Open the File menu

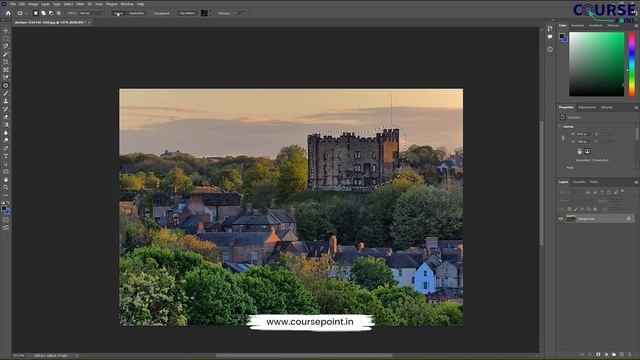[13, 4]
